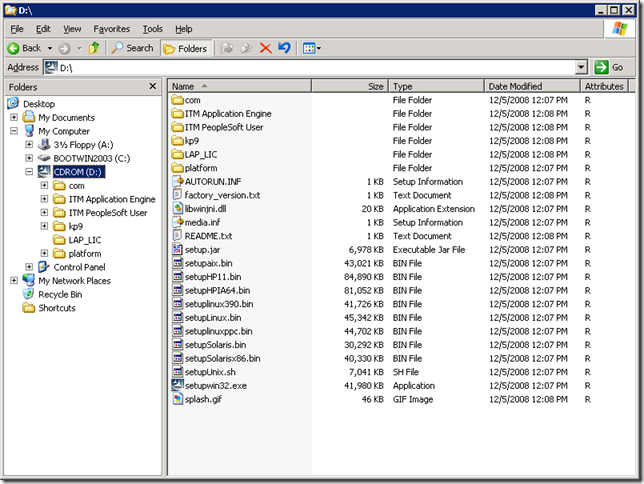The image size is (644, 484).
Task: Open the Help menu
Action: click(184, 29)
